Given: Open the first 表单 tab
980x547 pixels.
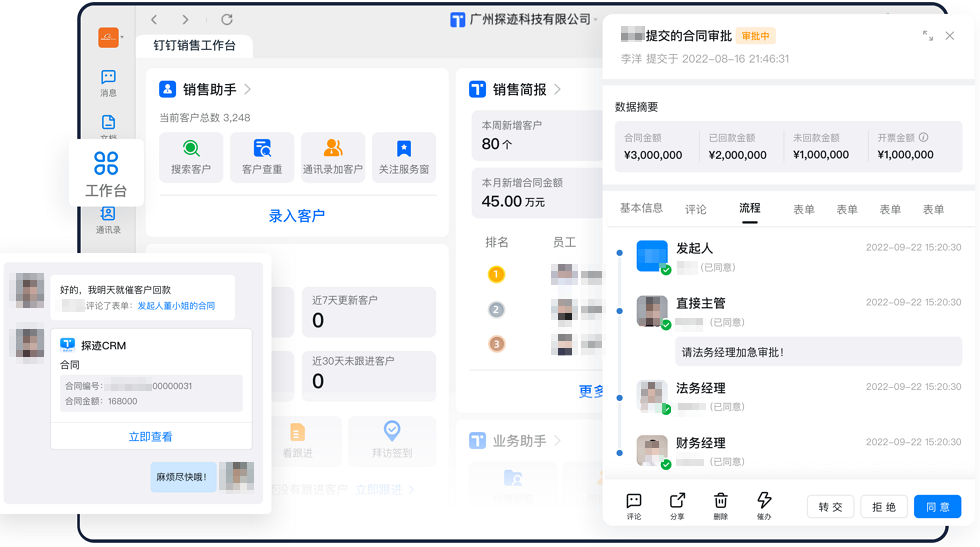Looking at the screenshot, I should coord(804,209).
